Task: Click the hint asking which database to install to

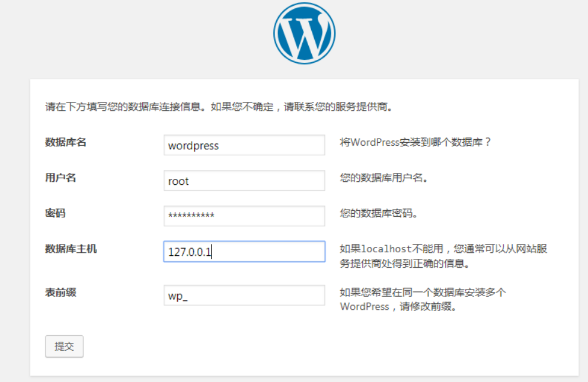Action: (416, 143)
